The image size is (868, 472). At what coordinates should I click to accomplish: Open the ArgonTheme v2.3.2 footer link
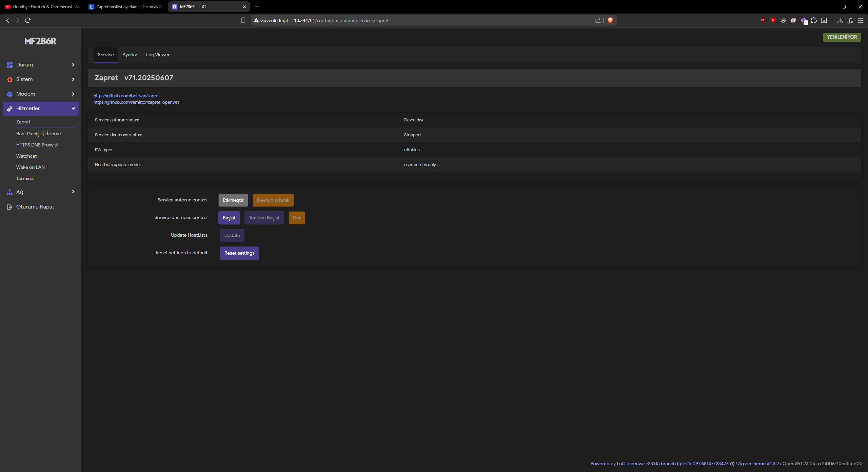coord(758,464)
